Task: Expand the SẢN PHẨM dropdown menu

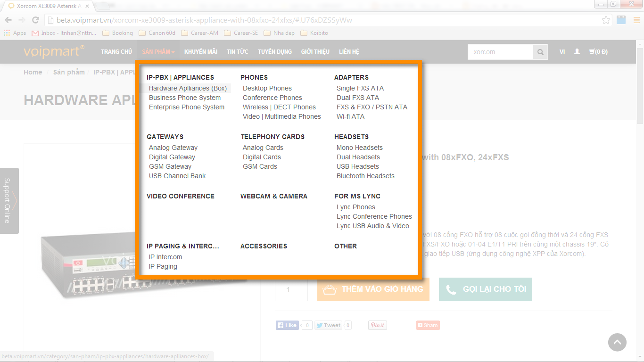Action: tap(158, 52)
